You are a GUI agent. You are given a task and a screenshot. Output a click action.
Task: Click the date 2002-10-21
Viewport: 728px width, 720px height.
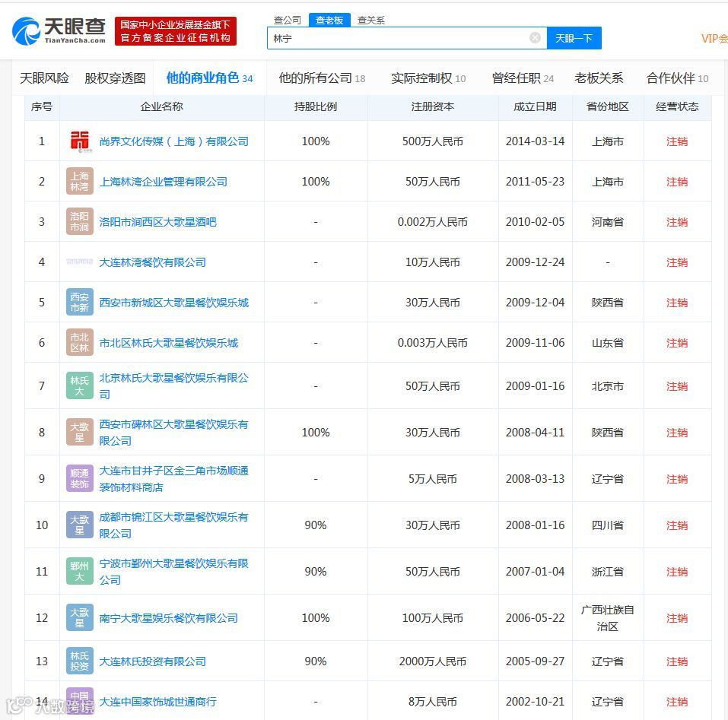[x=536, y=702]
